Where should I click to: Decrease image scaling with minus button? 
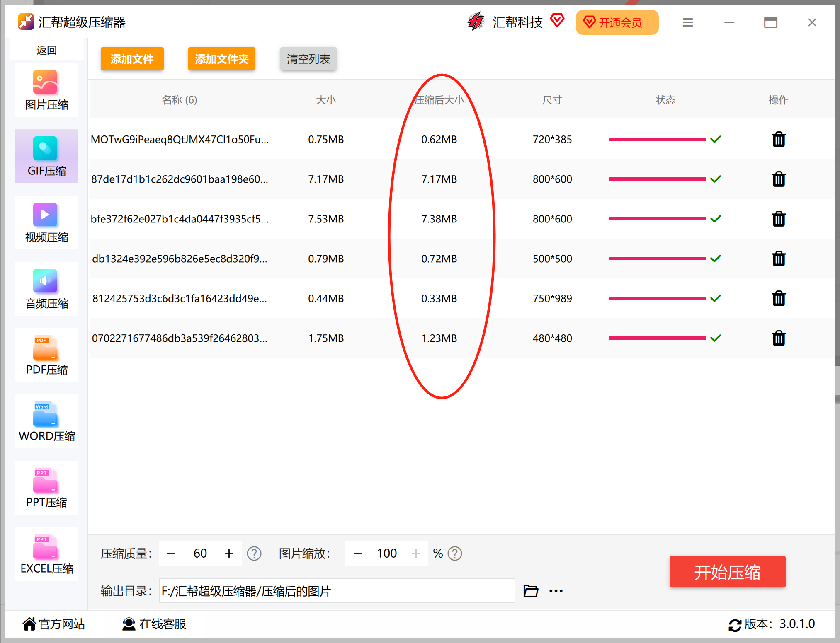click(358, 554)
